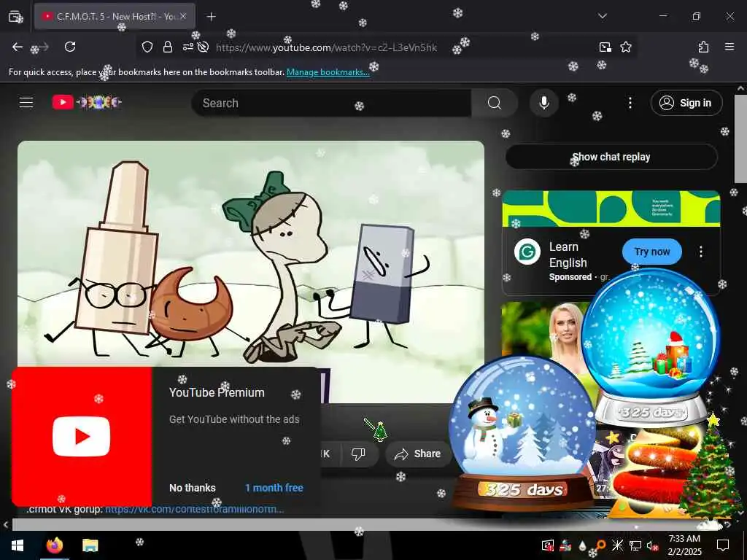Viewport: 747px width, 560px height.
Task: Start voice search with the microphone icon
Action: click(543, 103)
